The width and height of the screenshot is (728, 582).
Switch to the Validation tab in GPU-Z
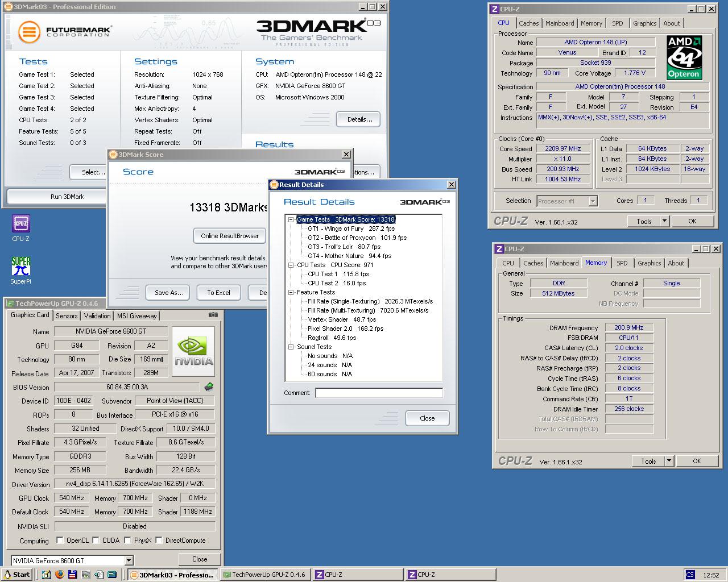(x=97, y=316)
